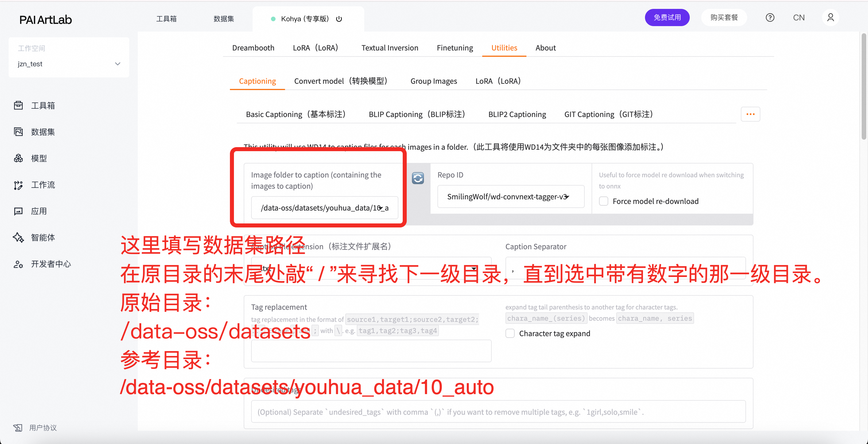Open the workflow (工作流) sidebar icon
Image resolution: width=868 pixels, height=444 pixels.
click(18, 185)
